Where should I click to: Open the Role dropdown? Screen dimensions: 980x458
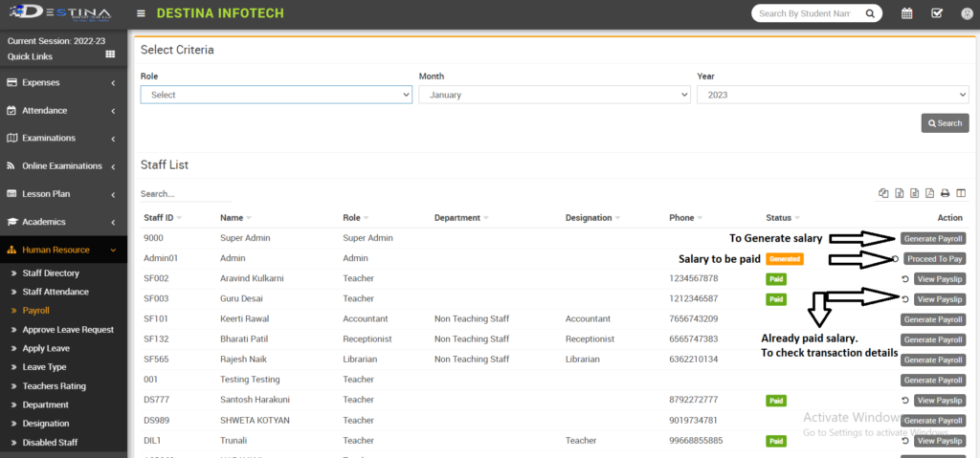pos(276,95)
